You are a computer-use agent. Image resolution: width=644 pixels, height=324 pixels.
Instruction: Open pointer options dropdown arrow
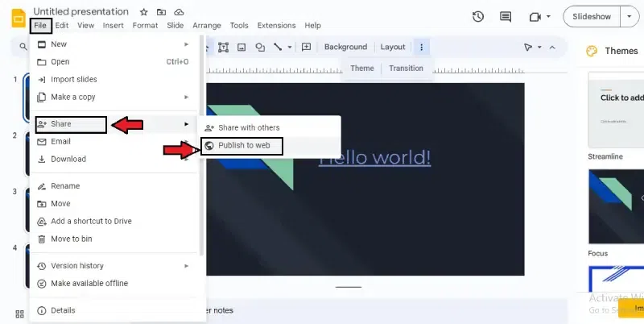539,48
